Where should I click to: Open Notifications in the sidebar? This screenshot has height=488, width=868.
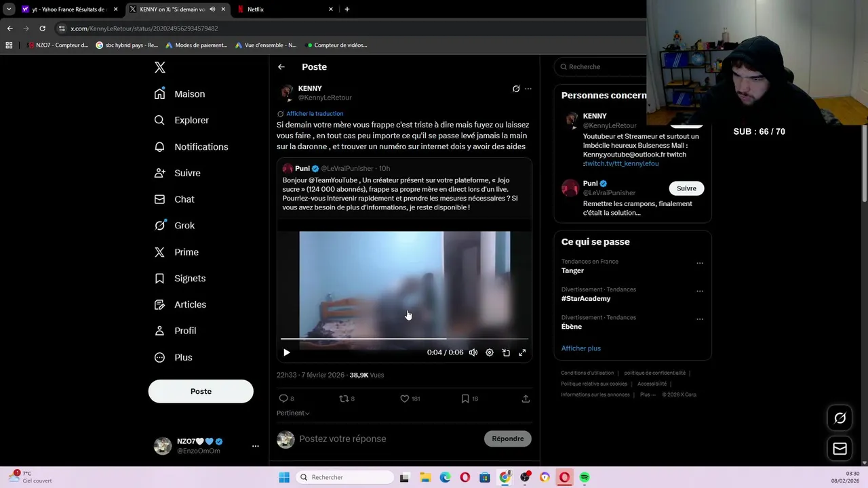point(191,146)
